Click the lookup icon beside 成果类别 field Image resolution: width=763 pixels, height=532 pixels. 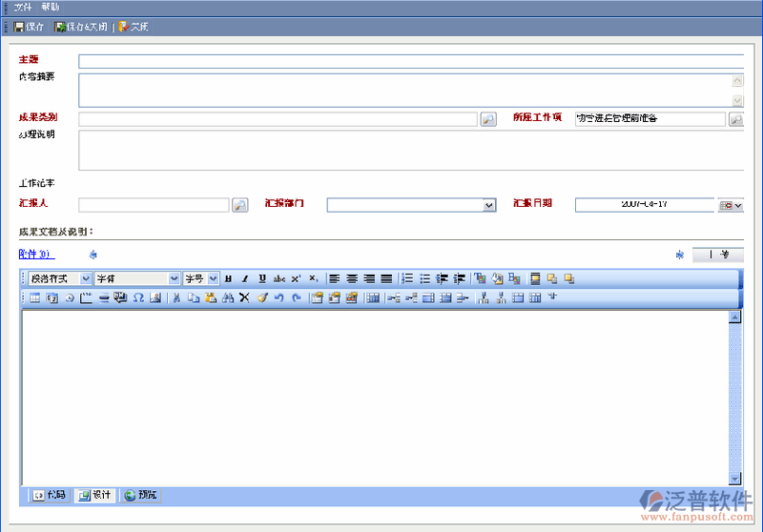[487, 119]
